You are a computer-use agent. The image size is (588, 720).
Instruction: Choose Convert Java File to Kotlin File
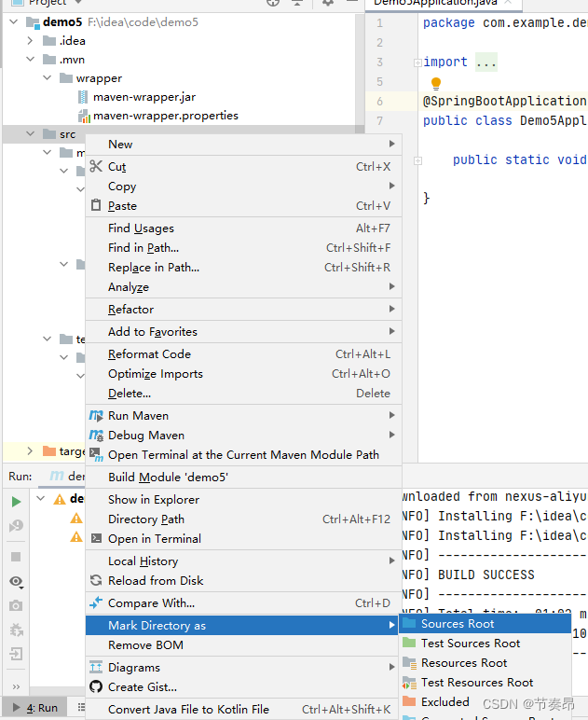[x=241, y=710]
